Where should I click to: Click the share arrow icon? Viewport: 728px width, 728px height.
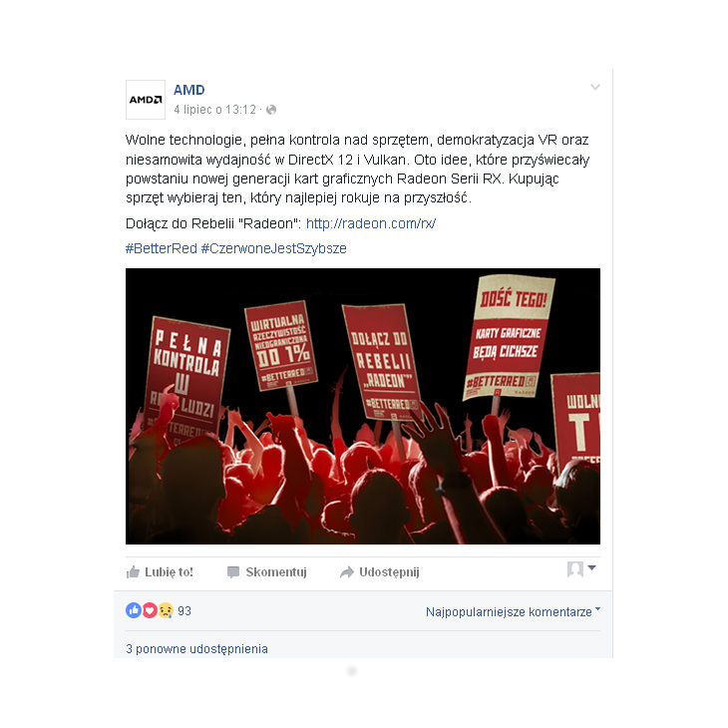(x=347, y=572)
